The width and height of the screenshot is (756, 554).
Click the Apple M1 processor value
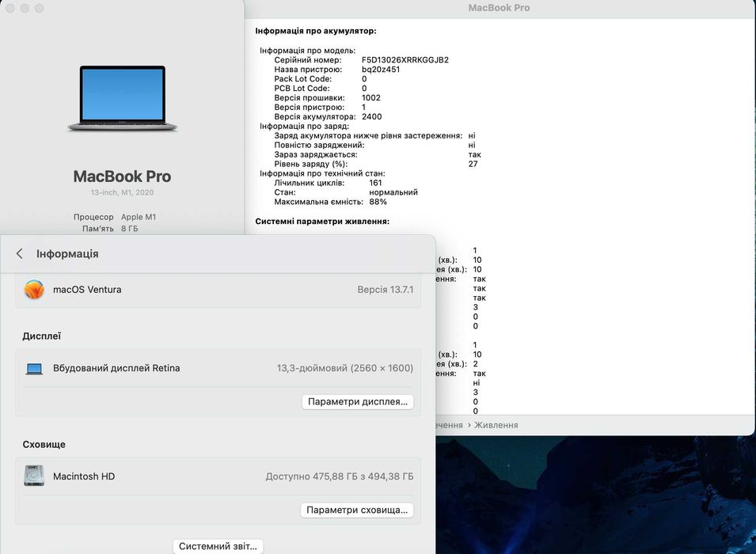(x=139, y=217)
